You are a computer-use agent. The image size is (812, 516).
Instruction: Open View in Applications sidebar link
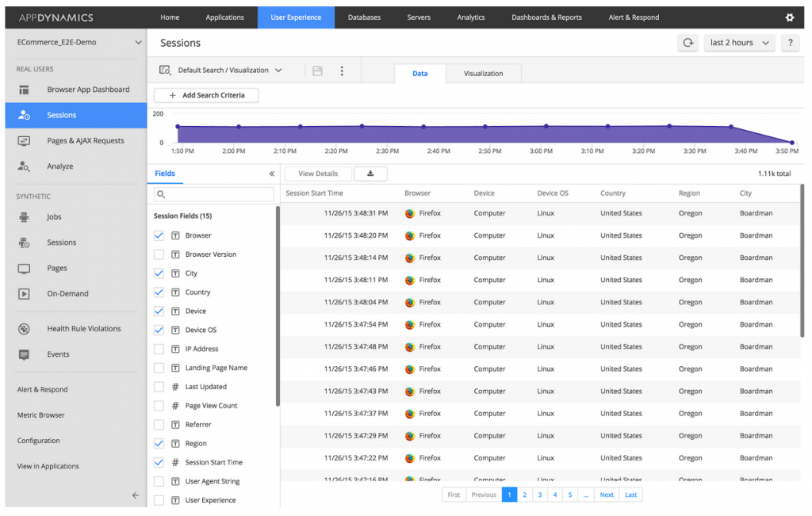coord(48,466)
